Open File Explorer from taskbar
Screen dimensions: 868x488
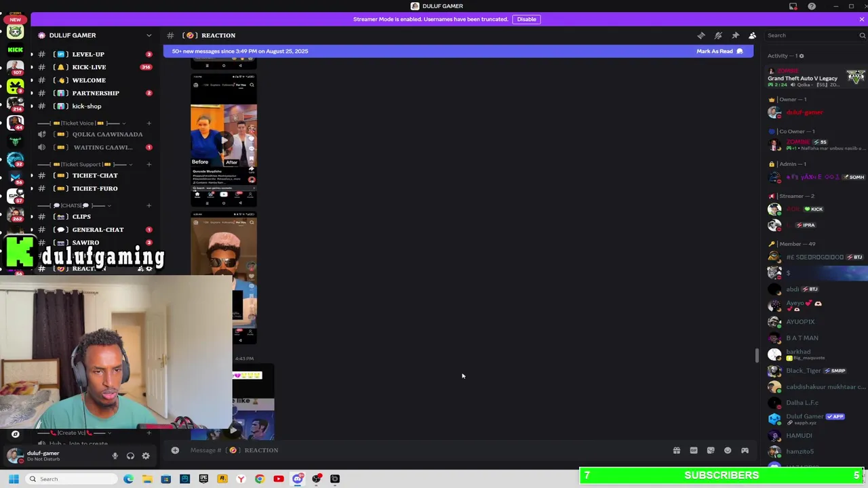click(x=147, y=479)
